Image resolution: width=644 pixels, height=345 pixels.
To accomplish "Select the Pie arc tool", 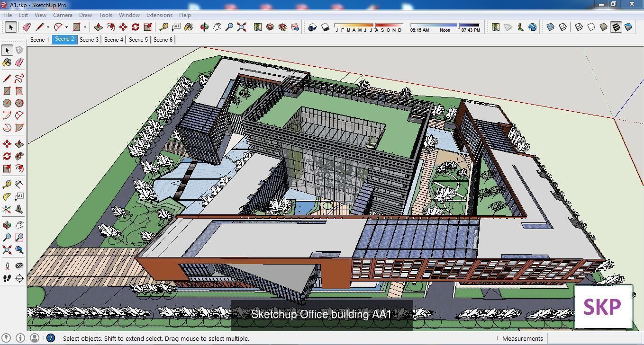I will 19,128.
